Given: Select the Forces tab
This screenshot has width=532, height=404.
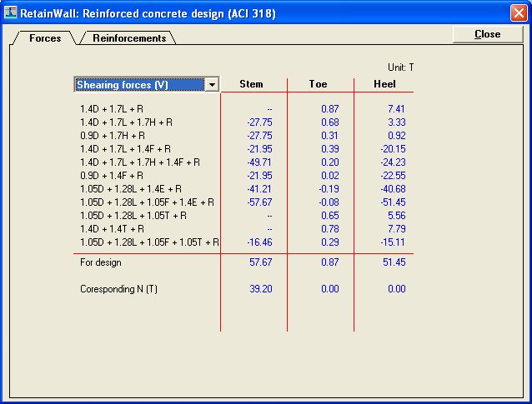Looking at the screenshot, I should pos(45,38).
